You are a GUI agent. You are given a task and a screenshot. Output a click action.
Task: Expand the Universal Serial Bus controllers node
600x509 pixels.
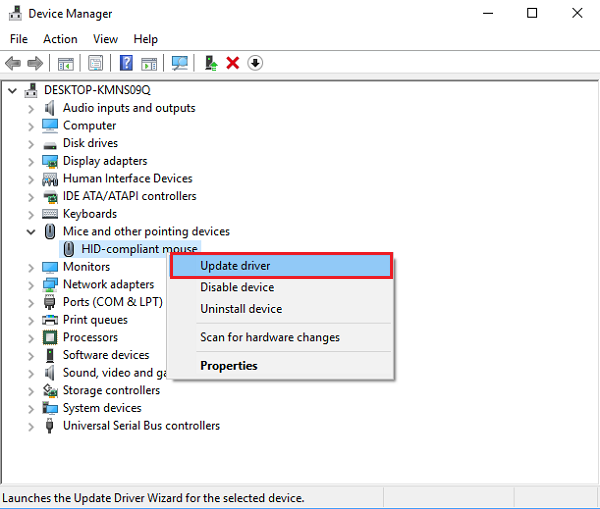[x=30, y=426]
